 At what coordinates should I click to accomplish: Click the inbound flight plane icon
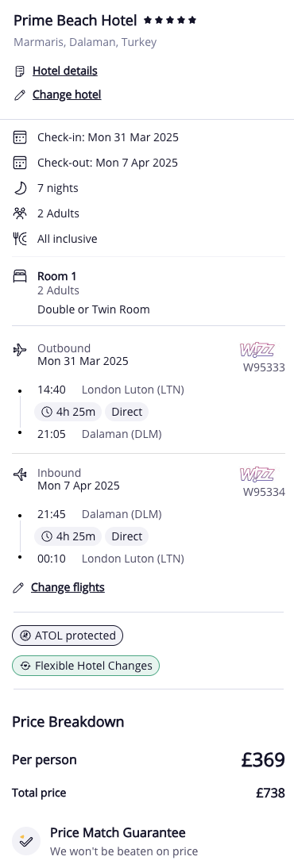coord(20,474)
